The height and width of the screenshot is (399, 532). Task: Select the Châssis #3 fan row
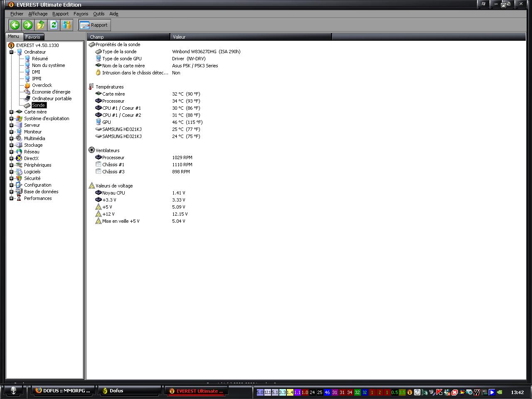click(143, 172)
